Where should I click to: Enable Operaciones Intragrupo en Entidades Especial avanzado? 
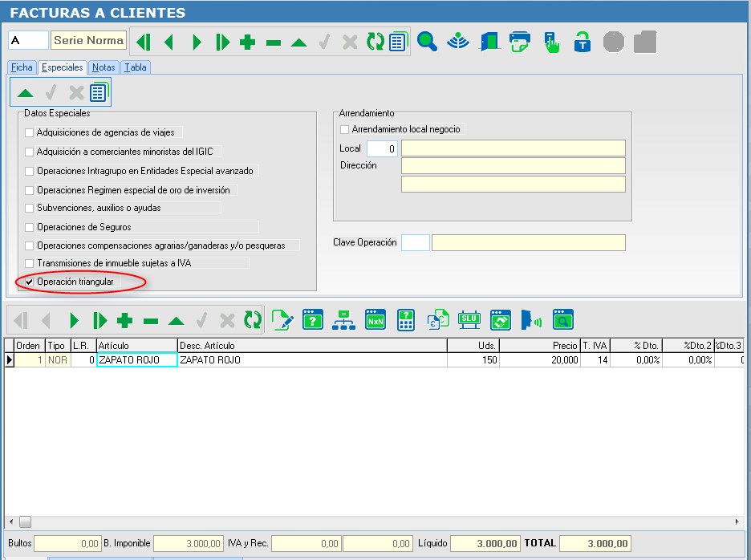29,171
